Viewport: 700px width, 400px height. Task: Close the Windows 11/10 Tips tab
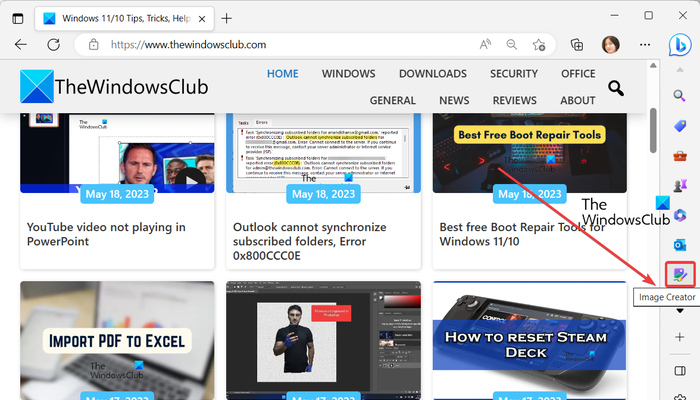coord(202,19)
